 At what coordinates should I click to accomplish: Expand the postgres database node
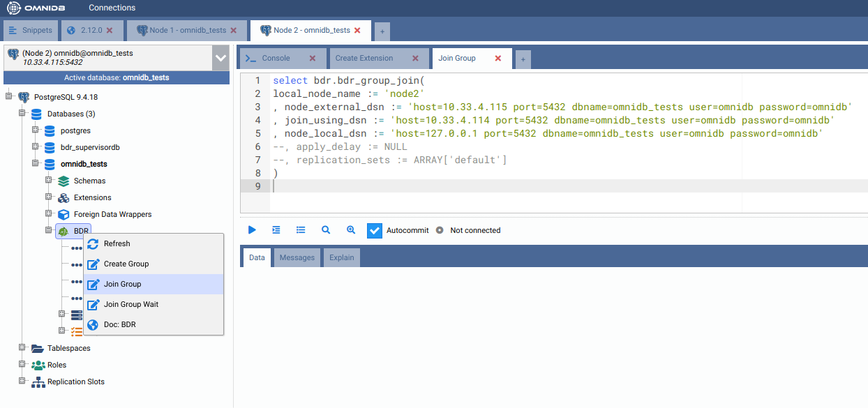pos(35,130)
